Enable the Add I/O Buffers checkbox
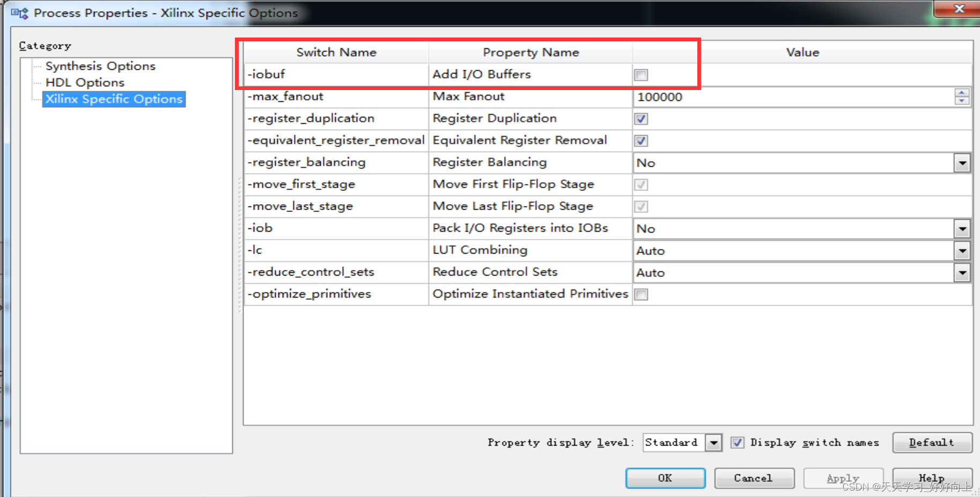The height and width of the screenshot is (497, 980). (641, 75)
